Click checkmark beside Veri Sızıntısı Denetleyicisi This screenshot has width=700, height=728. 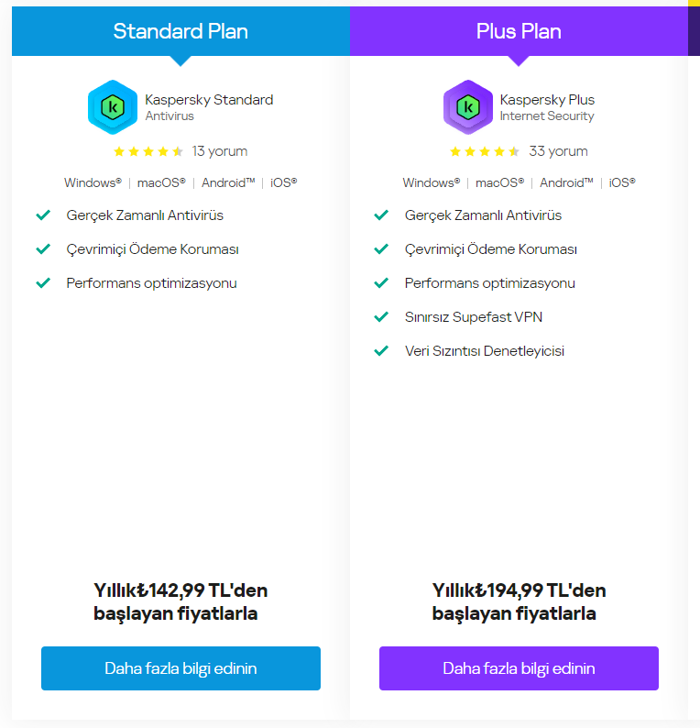pyautogui.click(x=381, y=351)
